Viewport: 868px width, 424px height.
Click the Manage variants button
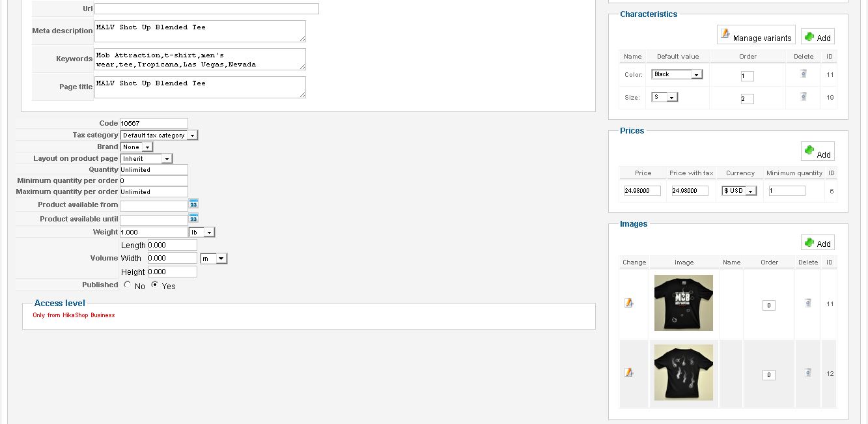(755, 36)
